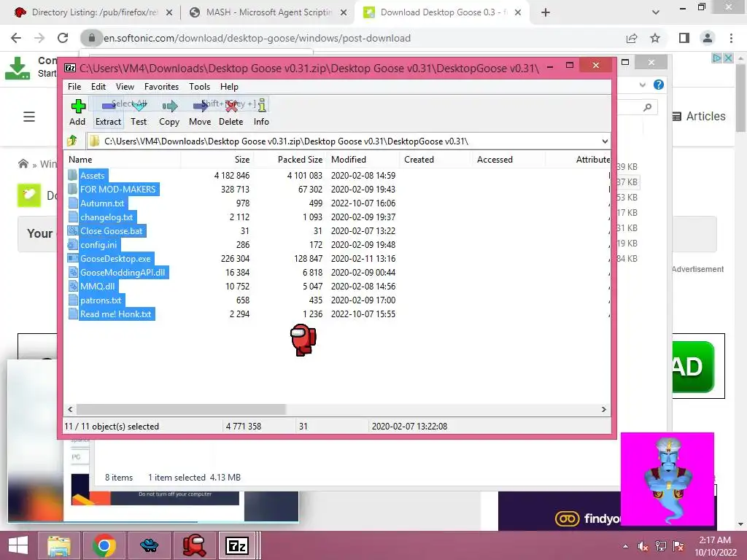Click the Chrome icon in the taskbar
Screen dimensions: 747x560
tap(104, 545)
